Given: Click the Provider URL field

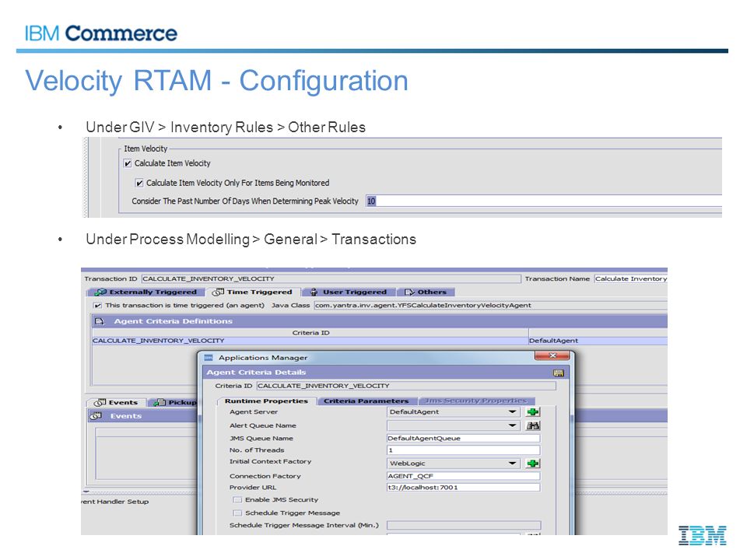Looking at the screenshot, I should coord(463,487).
